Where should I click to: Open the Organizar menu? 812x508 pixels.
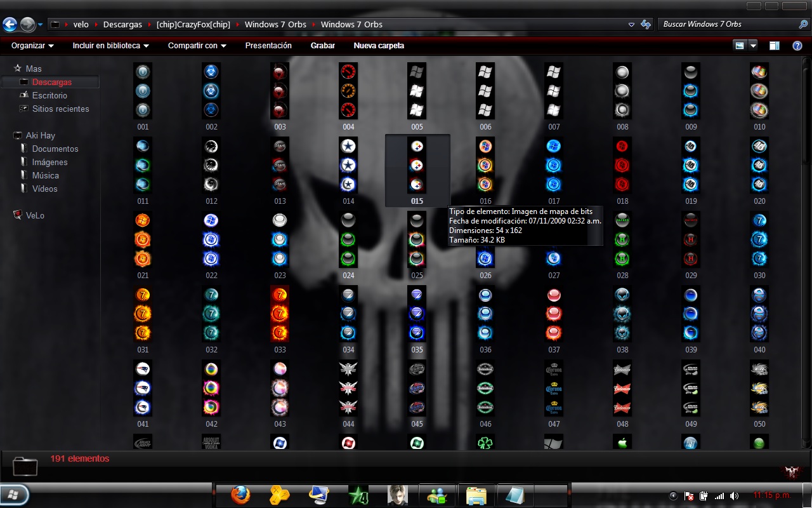(x=32, y=46)
